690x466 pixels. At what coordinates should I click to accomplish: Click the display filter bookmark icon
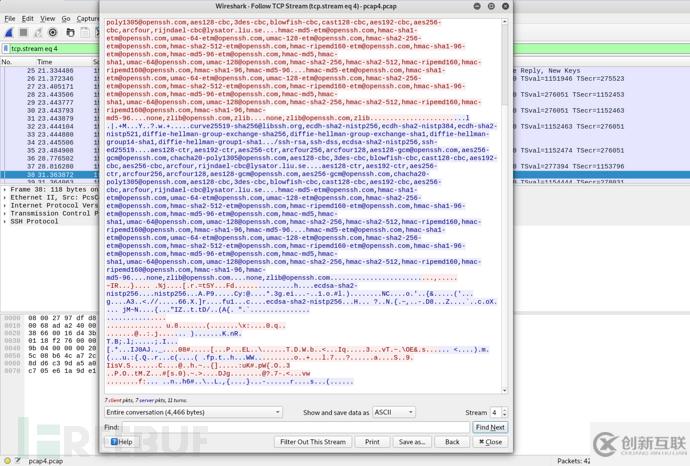(x=6, y=48)
